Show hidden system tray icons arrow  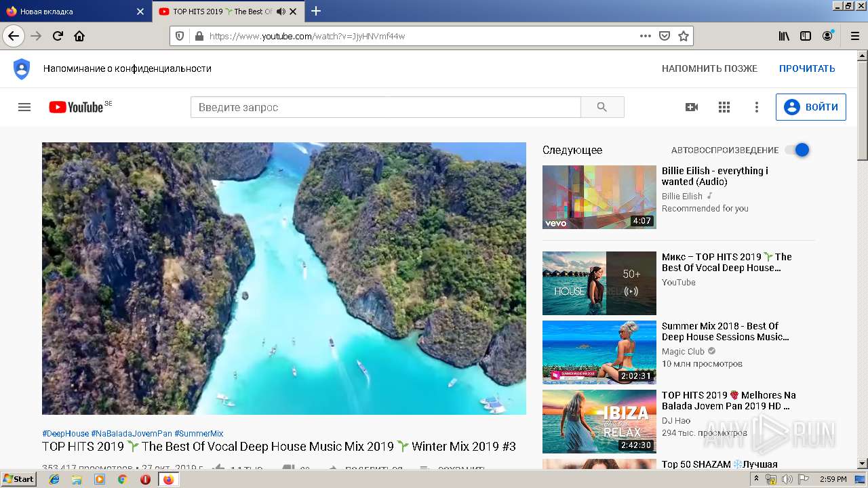coord(757,479)
